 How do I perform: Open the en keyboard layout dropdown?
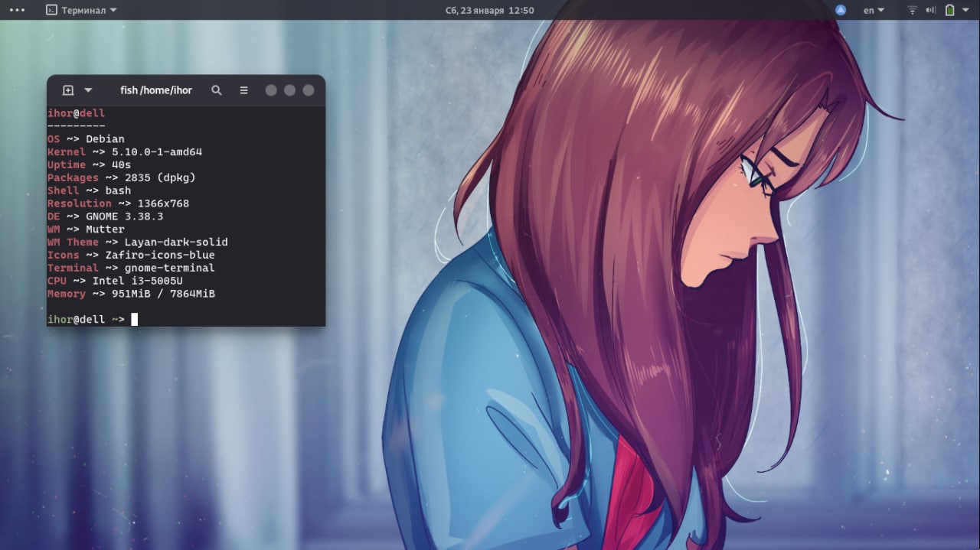pos(874,11)
